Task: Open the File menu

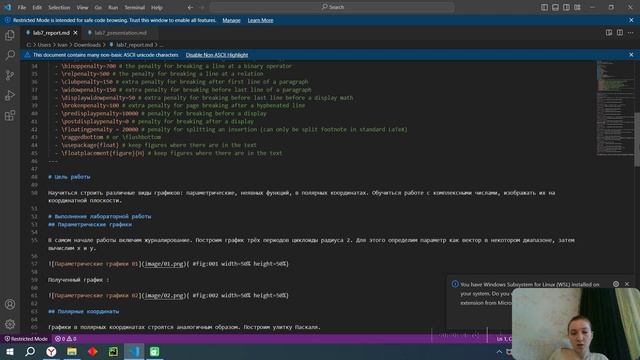Action: (x=22, y=7)
